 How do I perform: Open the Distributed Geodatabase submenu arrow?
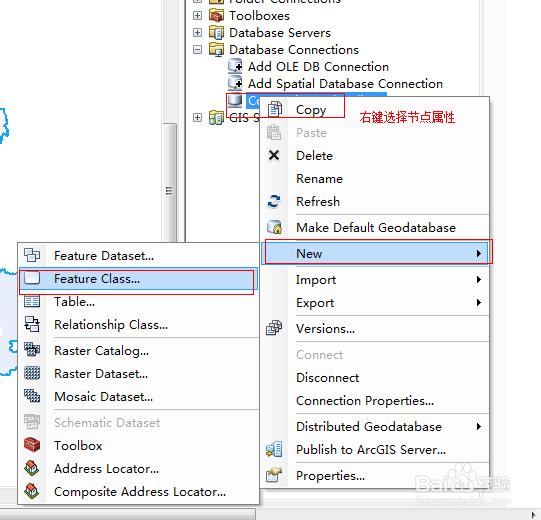(479, 426)
